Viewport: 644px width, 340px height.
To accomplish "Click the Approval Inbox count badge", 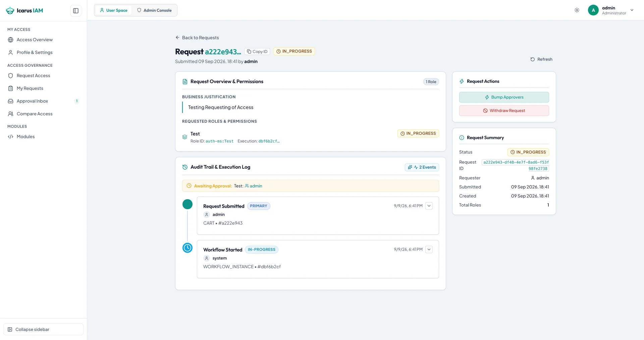I will pyautogui.click(x=77, y=101).
